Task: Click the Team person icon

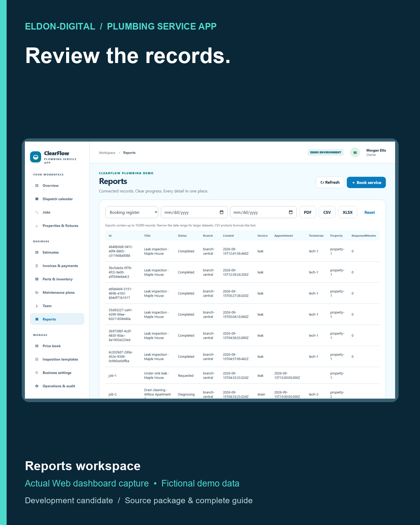Action: pyautogui.click(x=37, y=306)
